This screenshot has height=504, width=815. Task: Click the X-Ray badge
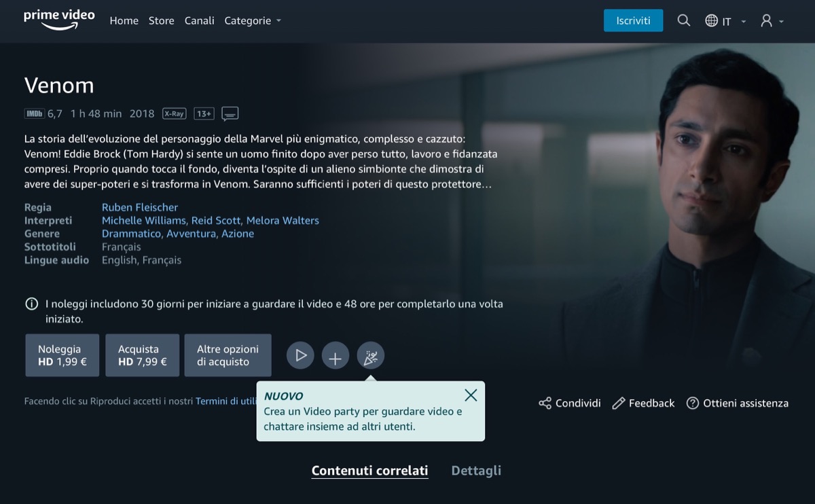point(175,113)
